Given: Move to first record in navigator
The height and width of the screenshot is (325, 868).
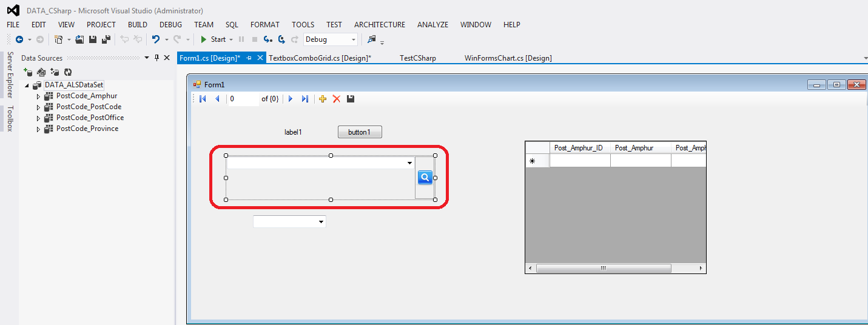Looking at the screenshot, I should click(x=203, y=99).
